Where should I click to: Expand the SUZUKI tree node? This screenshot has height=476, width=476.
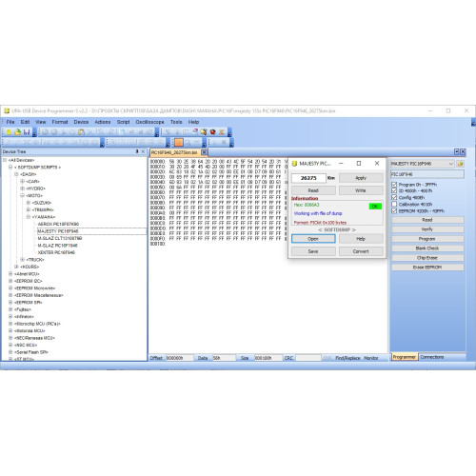pyautogui.click(x=29, y=203)
